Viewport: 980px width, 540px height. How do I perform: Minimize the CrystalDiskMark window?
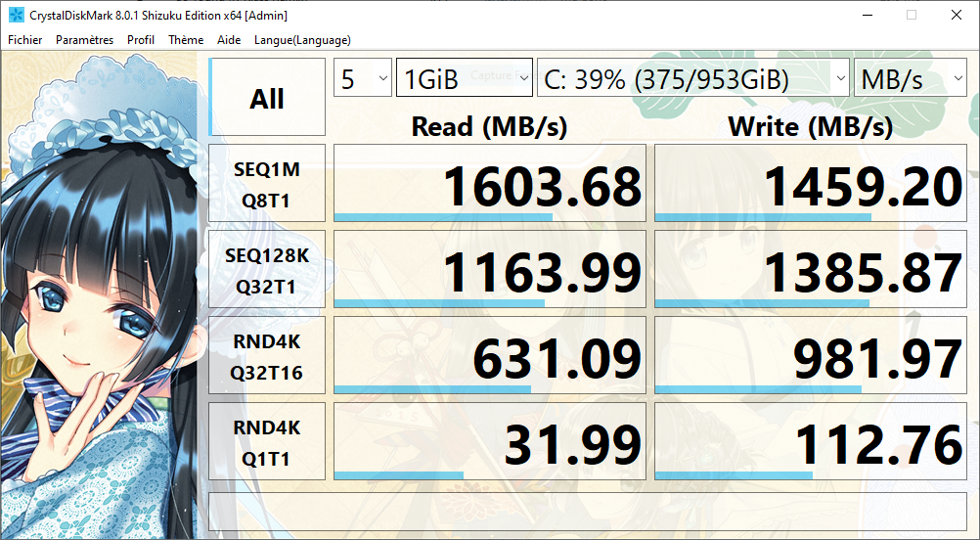[x=867, y=15]
